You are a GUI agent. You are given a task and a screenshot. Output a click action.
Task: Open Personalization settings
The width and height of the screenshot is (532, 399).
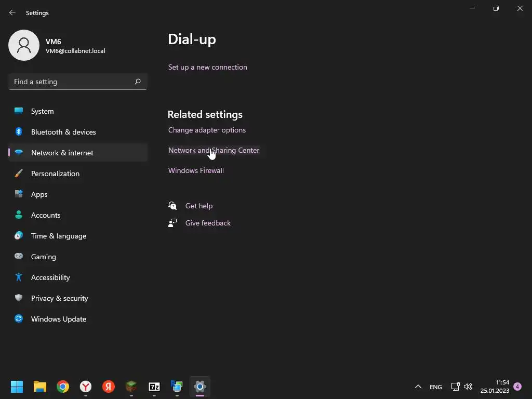click(78, 174)
